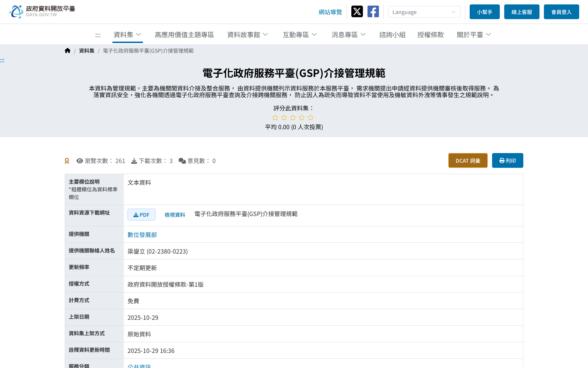Click the 下載次數： 3 download count

pos(155,161)
